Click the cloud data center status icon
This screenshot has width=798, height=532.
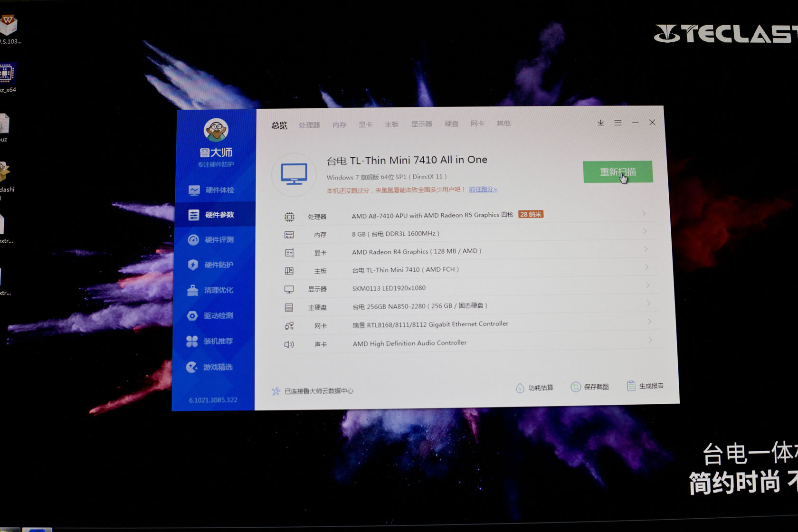[x=276, y=391]
